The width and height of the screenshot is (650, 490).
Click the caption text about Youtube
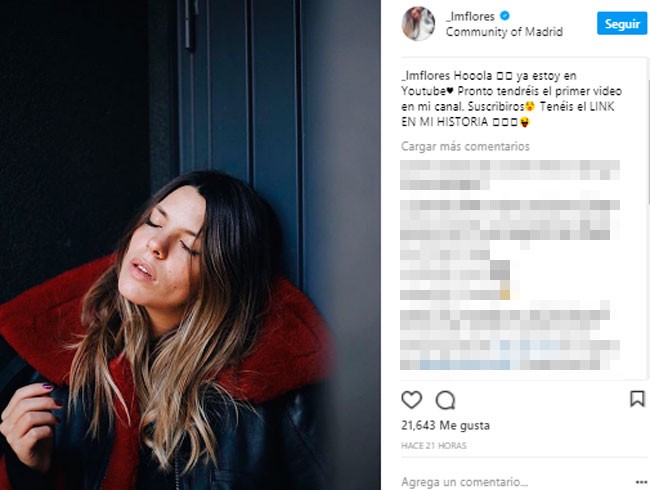pyautogui.click(x=511, y=99)
